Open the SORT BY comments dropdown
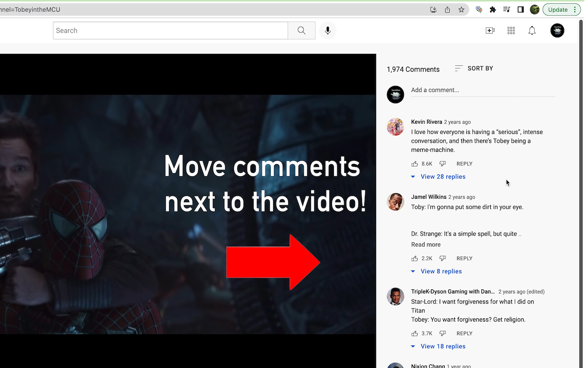Image resolution: width=588 pixels, height=368 pixels. tap(474, 69)
